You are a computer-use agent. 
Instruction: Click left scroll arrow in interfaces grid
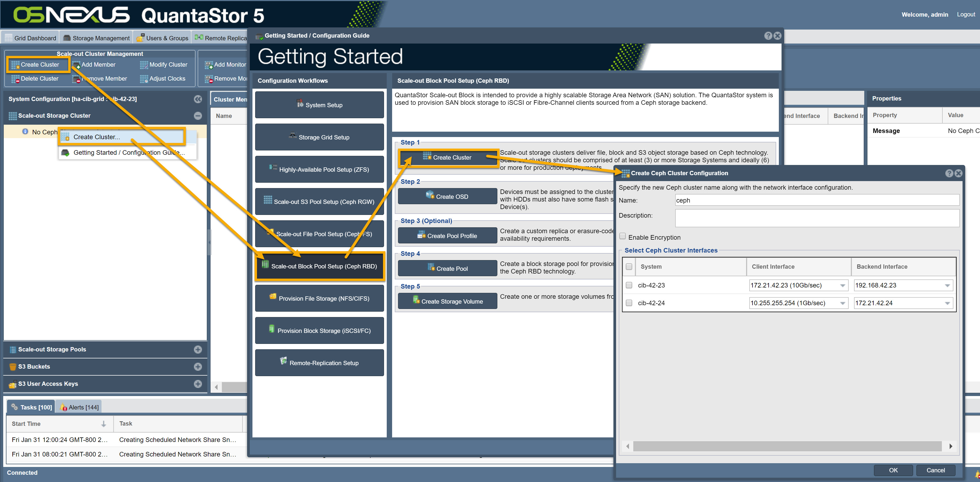[x=628, y=446]
